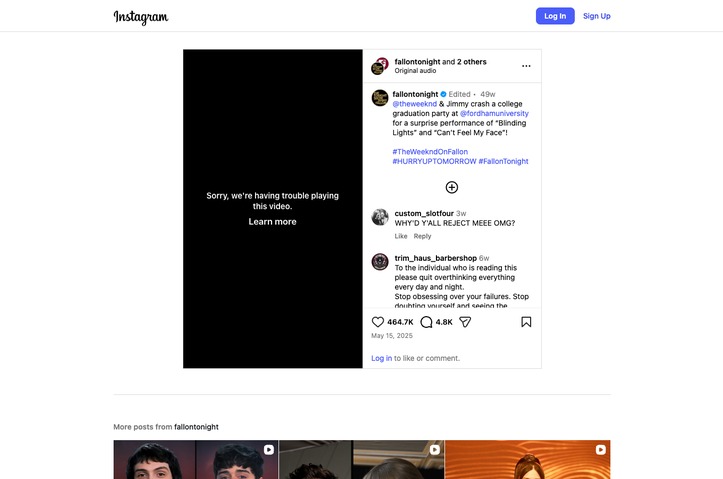This screenshot has width=723, height=479.
Task: Click the May 15, 2025 post date
Action: (x=392, y=336)
